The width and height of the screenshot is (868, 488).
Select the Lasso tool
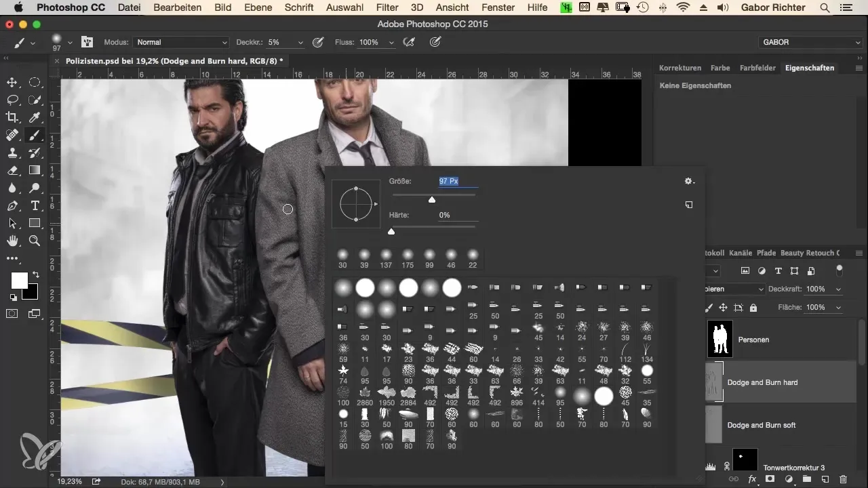[12, 100]
